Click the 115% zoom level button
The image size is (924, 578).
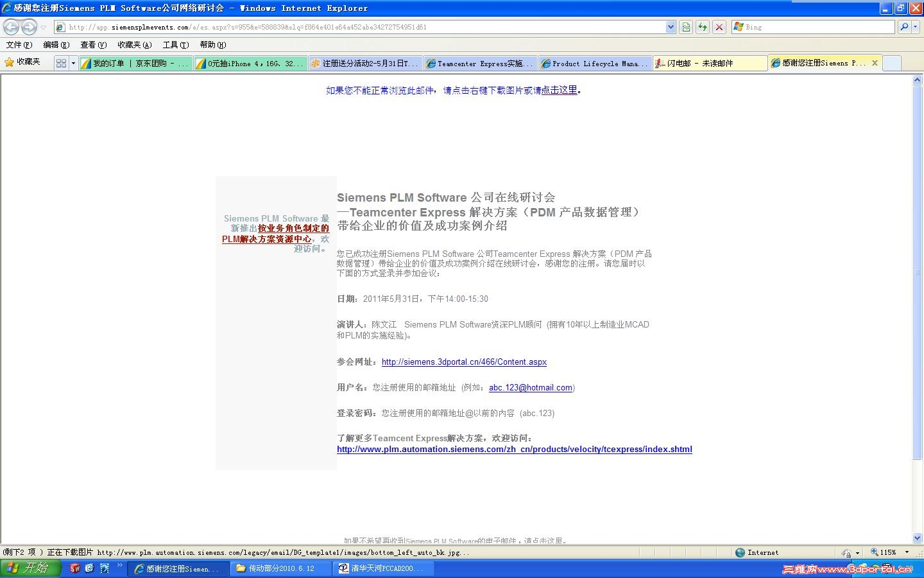884,552
